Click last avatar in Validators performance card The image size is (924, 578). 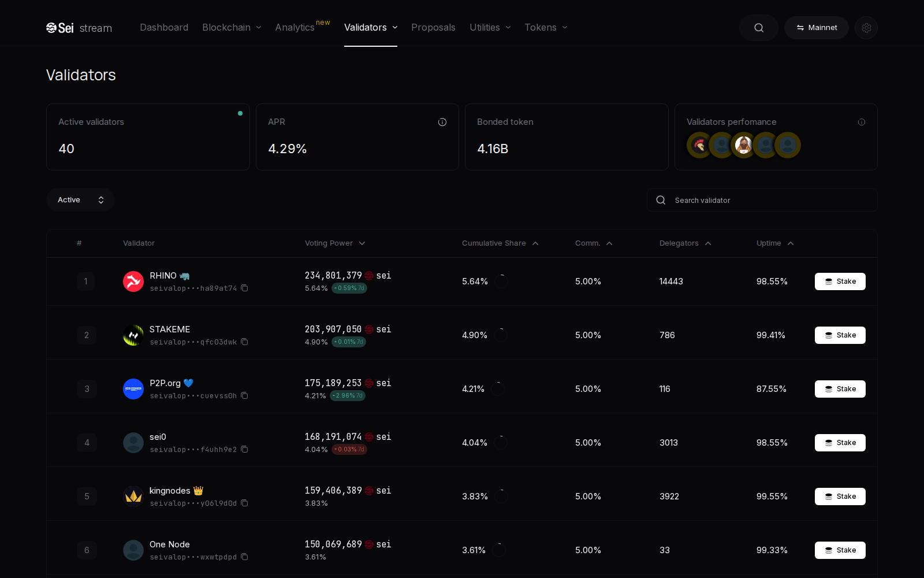coord(788,145)
